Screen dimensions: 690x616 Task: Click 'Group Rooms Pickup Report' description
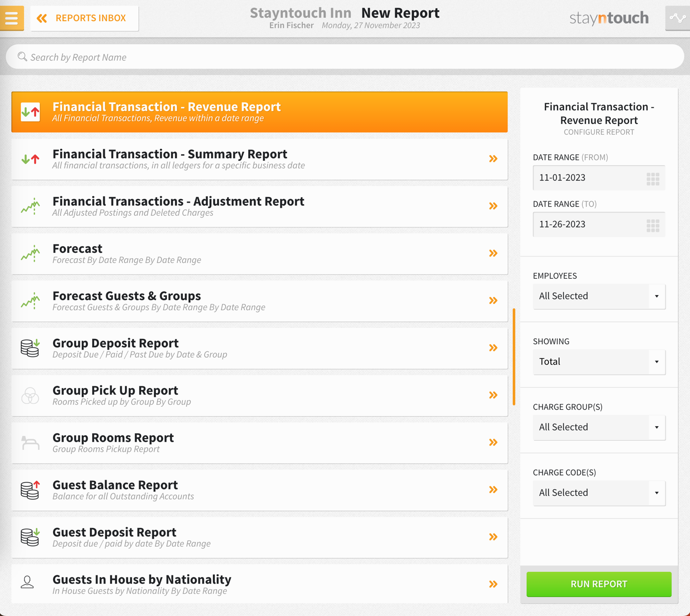click(106, 449)
